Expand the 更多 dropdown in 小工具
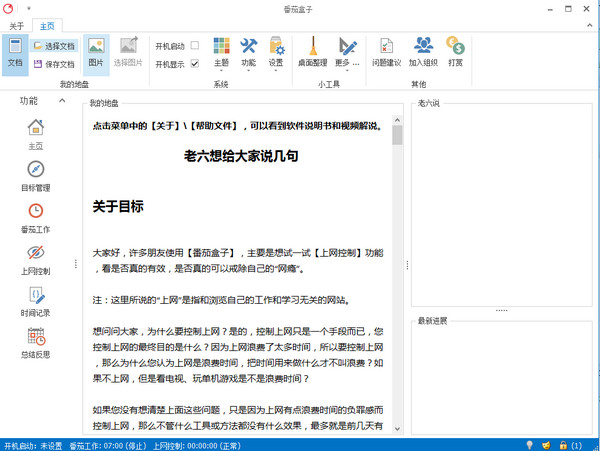 pyautogui.click(x=347, y=53)
